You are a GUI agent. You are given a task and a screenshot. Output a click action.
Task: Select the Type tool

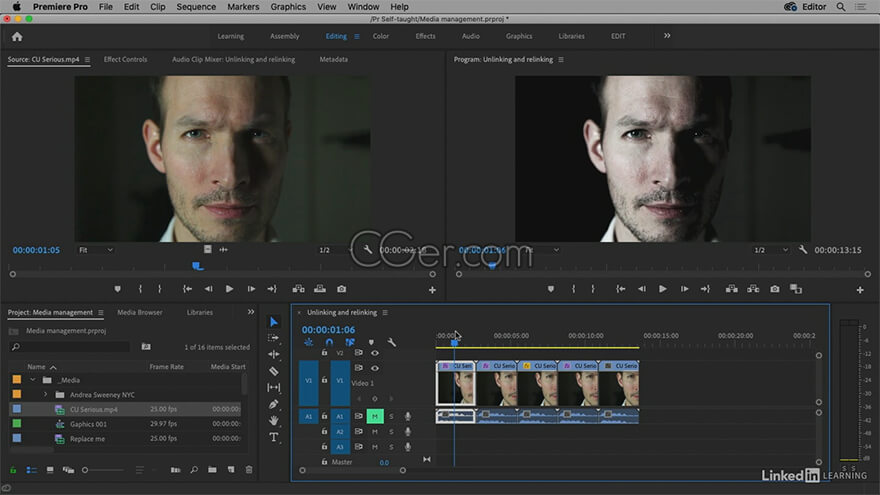coord(273,437)
